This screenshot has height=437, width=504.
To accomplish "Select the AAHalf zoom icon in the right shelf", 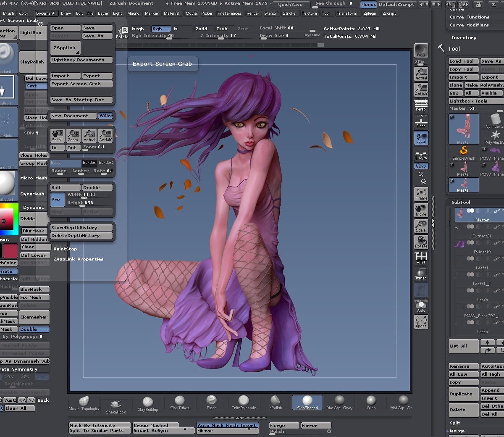I will 421,90.
